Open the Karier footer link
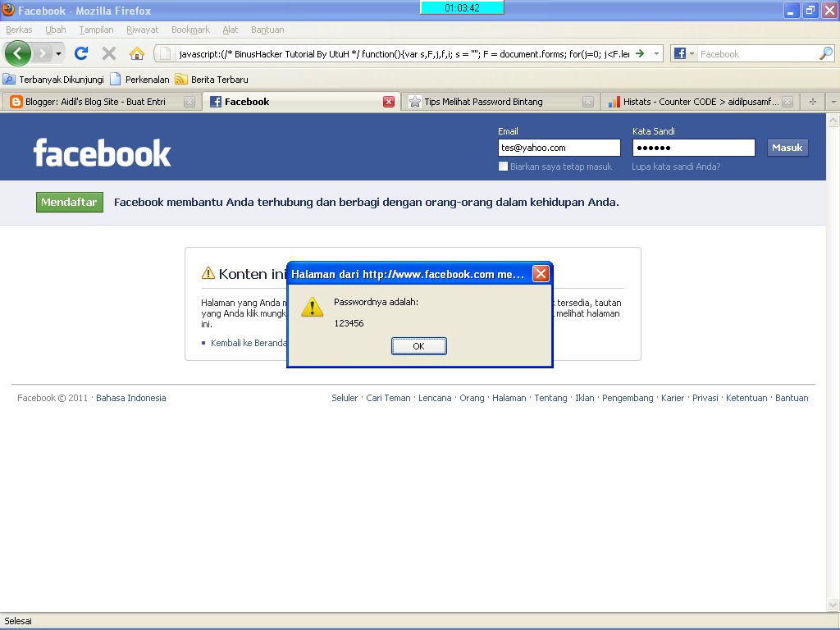Screen dimensions: 840x630 coord(673,398)
